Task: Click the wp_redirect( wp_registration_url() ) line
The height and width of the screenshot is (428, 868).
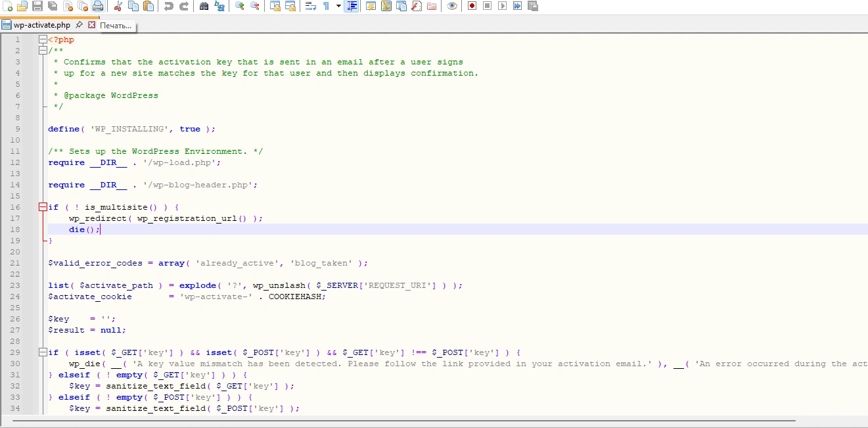Action: (x=166, y=218)
